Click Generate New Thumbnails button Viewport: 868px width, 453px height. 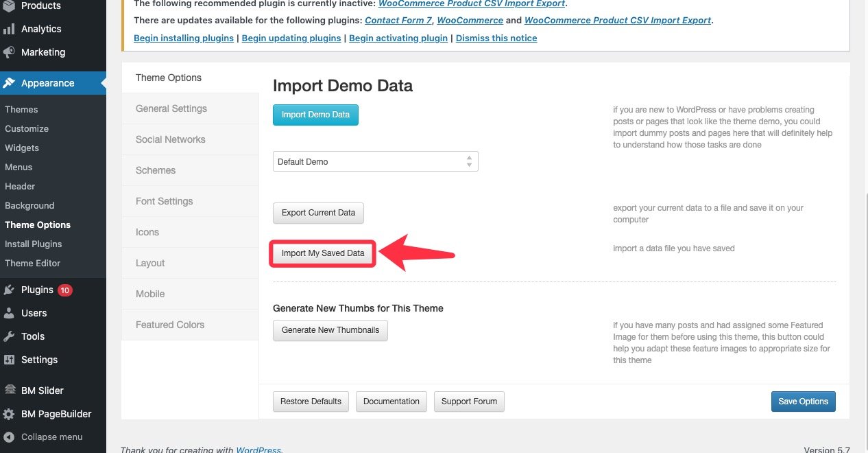(330, 330)
